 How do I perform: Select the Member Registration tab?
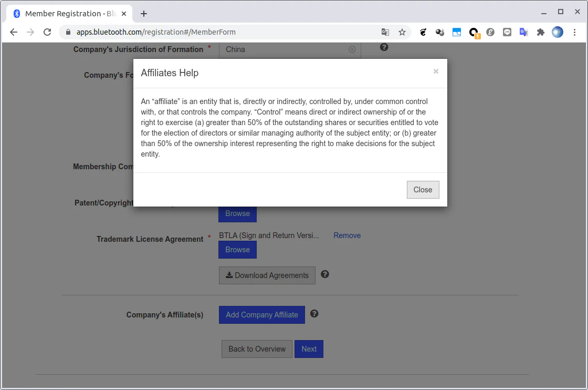pyautogui.click(x=69, y=14)
